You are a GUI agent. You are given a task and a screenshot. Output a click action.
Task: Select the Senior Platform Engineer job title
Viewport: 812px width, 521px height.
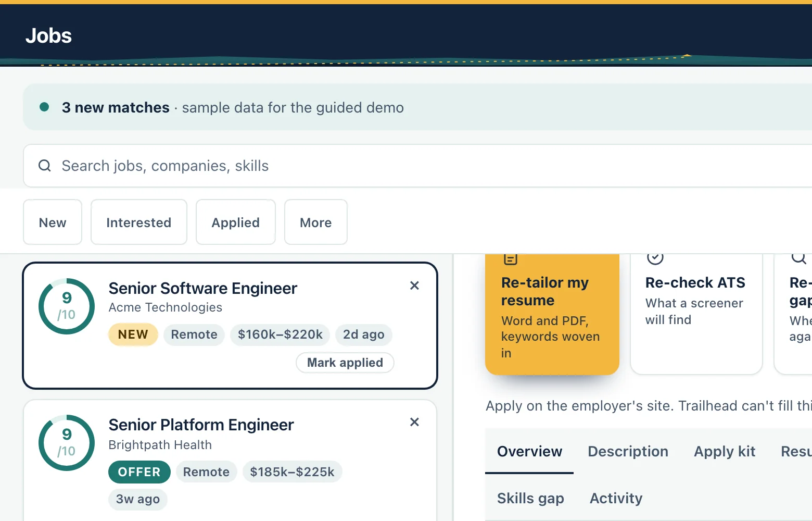click(201, 425)
